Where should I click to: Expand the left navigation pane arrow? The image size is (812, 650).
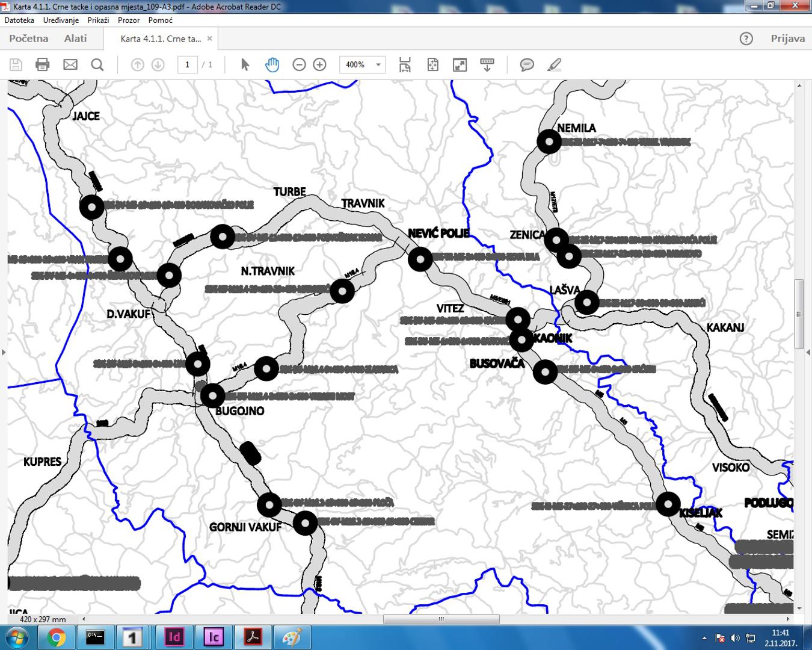tap(4, 352)
